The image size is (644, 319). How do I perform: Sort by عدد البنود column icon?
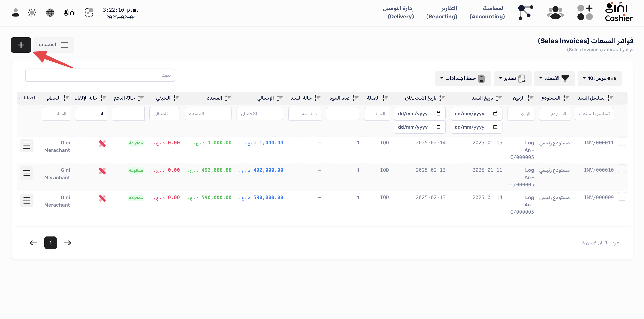[355, 98]
